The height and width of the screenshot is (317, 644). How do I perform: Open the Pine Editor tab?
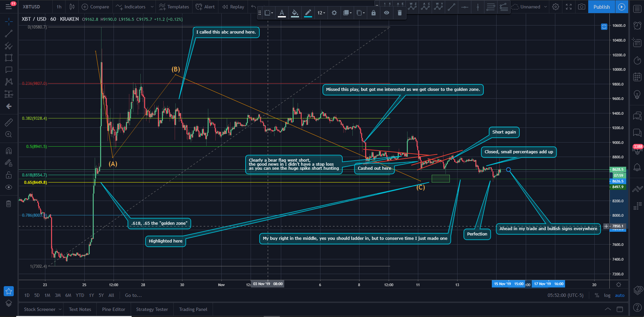click(x=114, y=309)
